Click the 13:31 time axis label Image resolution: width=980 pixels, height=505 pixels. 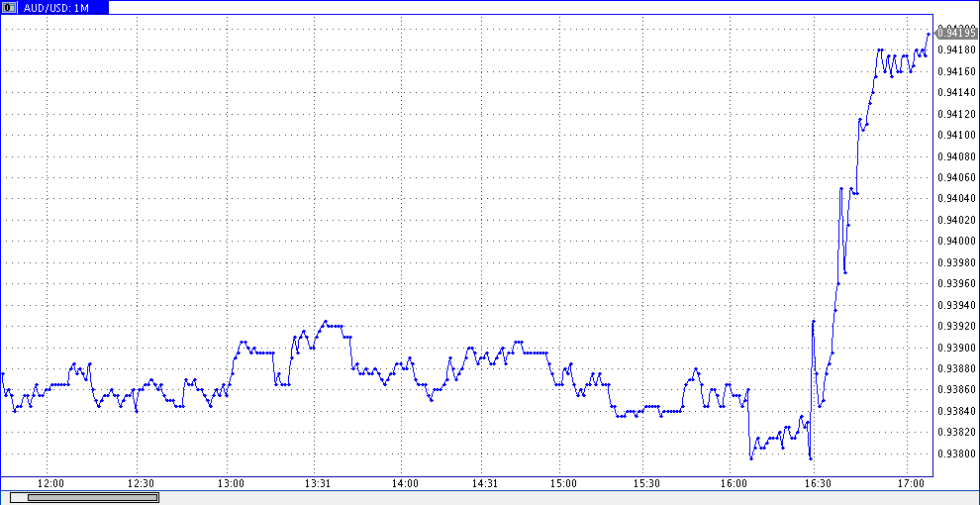point(318,484)
